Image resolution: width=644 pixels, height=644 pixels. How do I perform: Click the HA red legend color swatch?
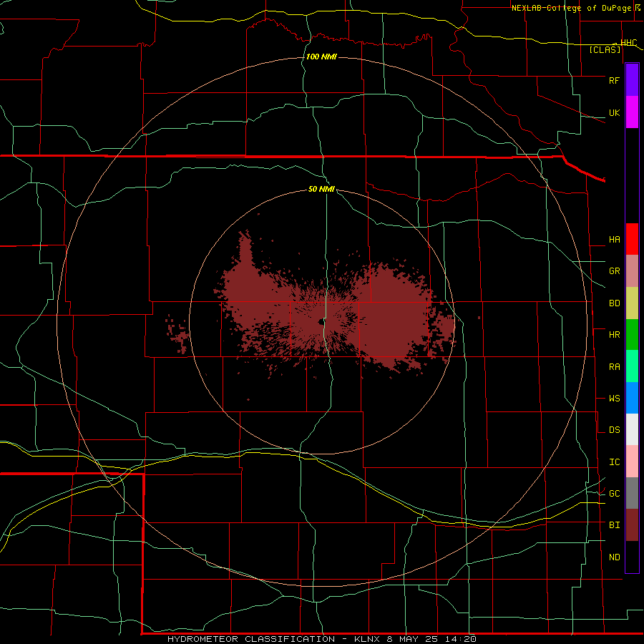pyautogui.click(x=632, y=239)
